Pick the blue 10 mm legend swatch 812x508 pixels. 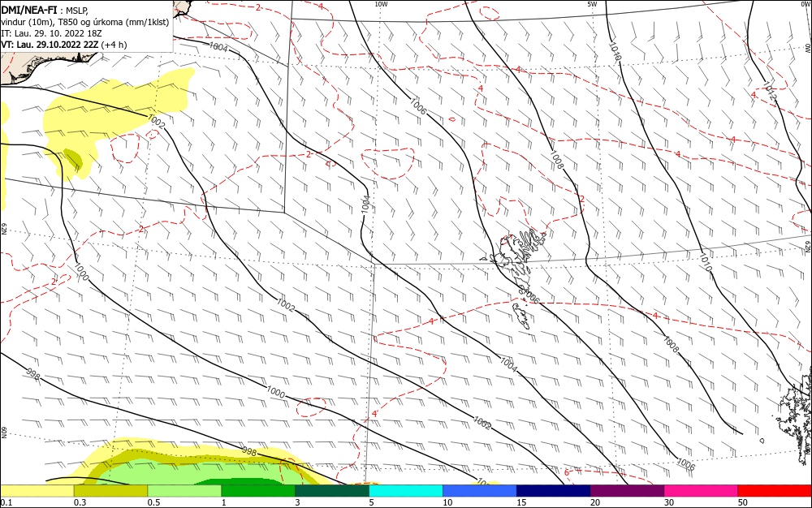click(x=480, y=491)
